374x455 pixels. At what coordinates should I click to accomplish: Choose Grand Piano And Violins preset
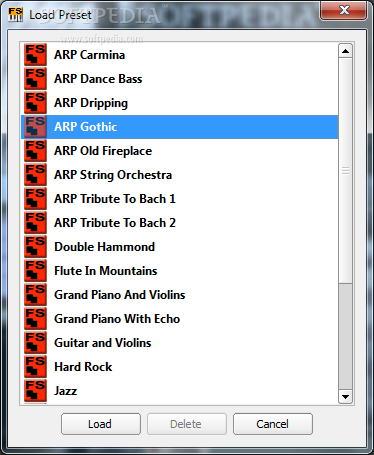(x=179, y=295)
